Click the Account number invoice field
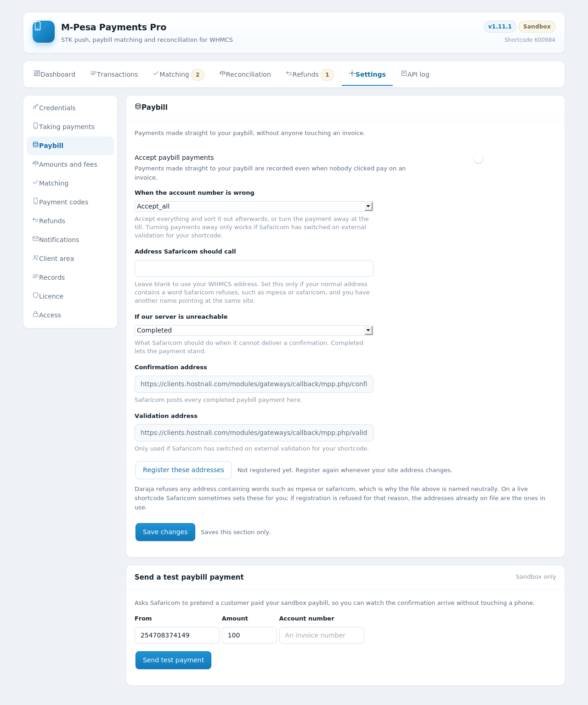588x705 pixels. [322, 635]
